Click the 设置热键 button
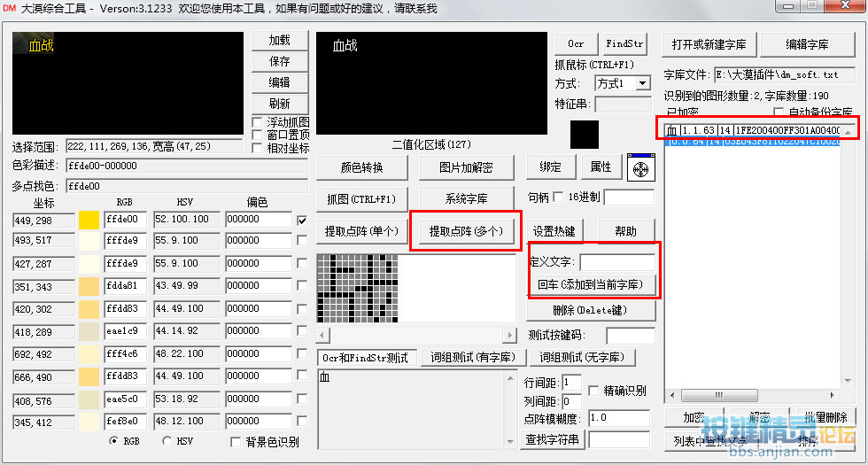This screenshot has height=465, width=868. tap(554, 231)
